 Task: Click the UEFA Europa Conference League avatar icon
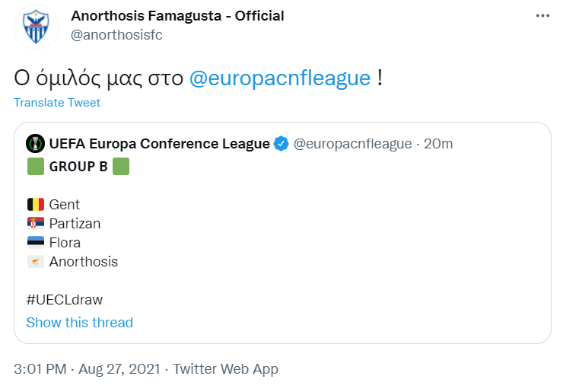(x=35, y=144)
